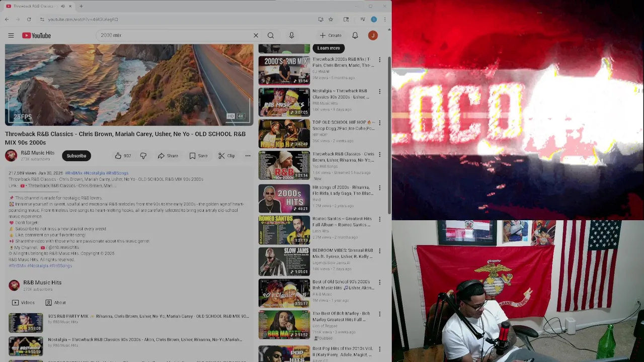Open the 2000s HITS thumbnail
This screenshot has width=644, height=362.
pos(284,199)
